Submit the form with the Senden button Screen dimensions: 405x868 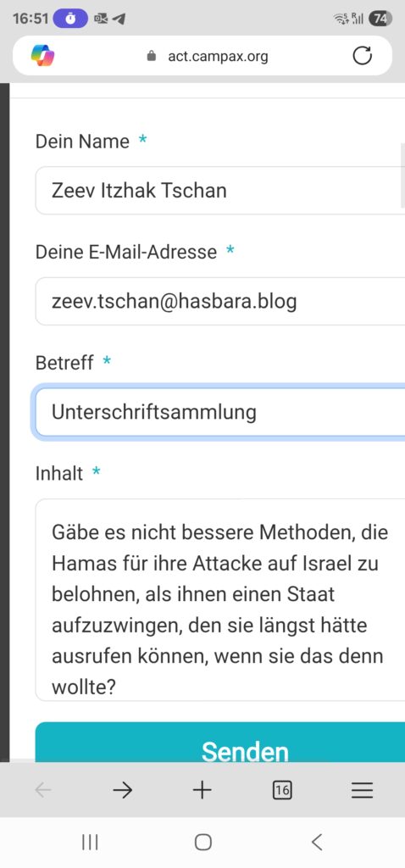click(220, 743)
